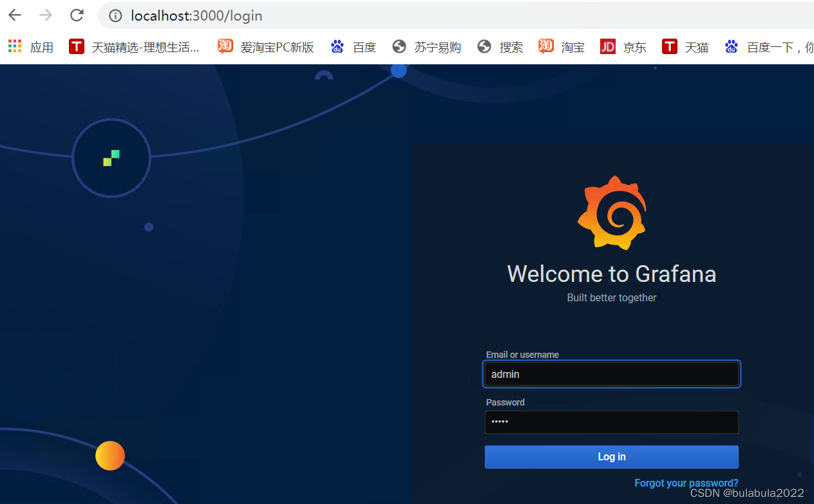Open the 苏宁易购 bookmark
The width and height of the screenshot is (814, 504).
(426, 47)
